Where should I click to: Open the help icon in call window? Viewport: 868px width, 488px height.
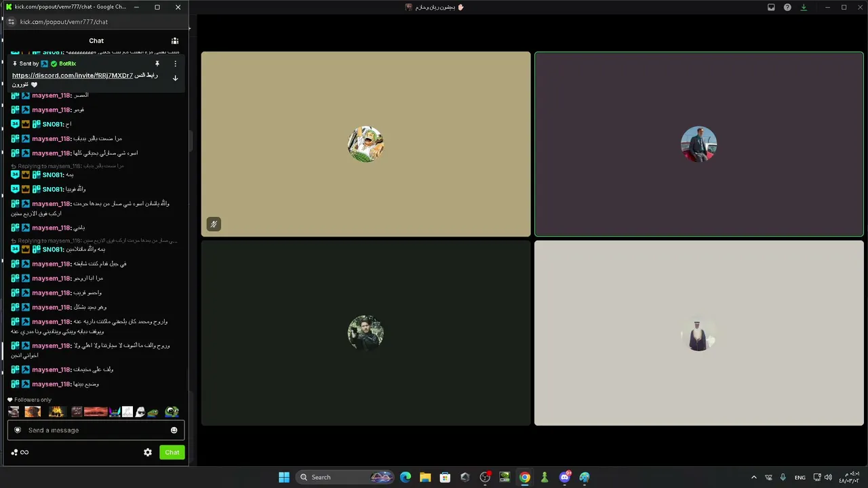tap(787, 7)
